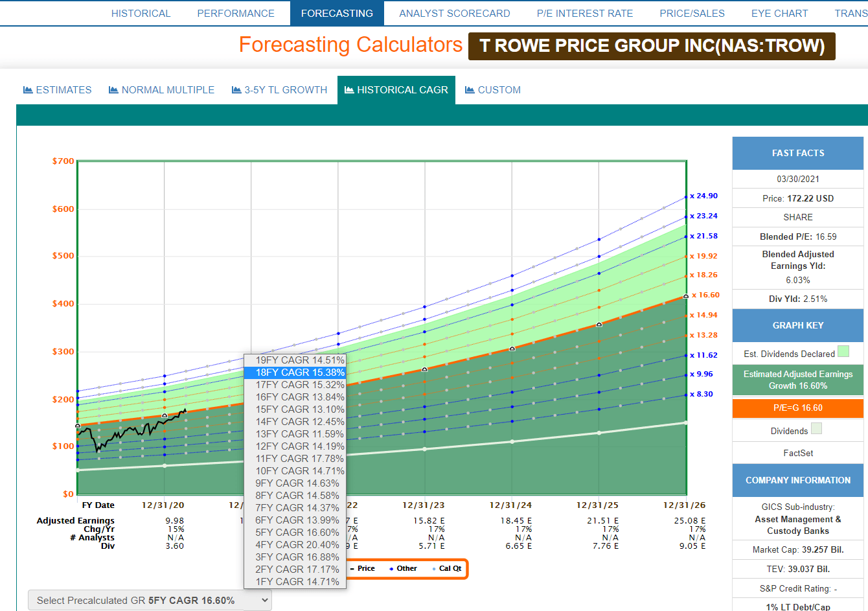
Task: Click the orange P/E=G 16.60 key
Action: (798, 408)
